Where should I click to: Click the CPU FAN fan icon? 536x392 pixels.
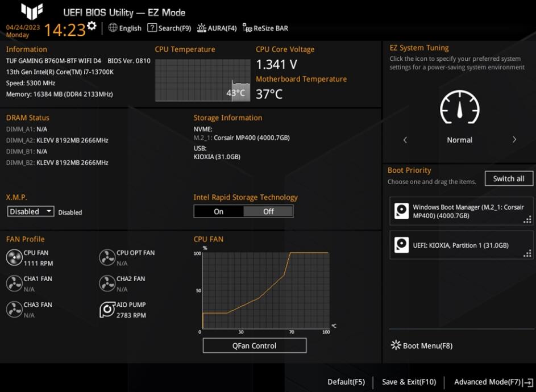[14, 257]
